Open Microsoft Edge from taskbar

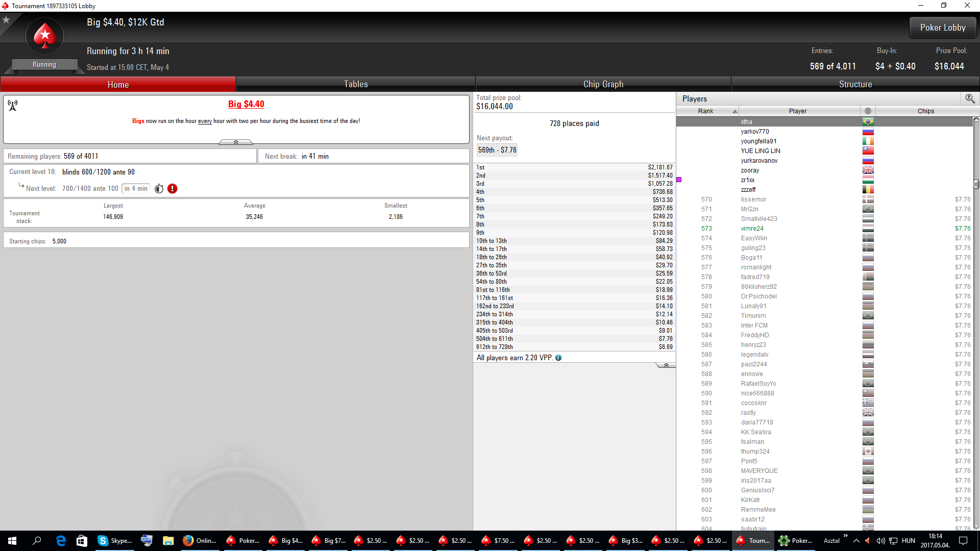pyautogui.click(x=61, y=541)
